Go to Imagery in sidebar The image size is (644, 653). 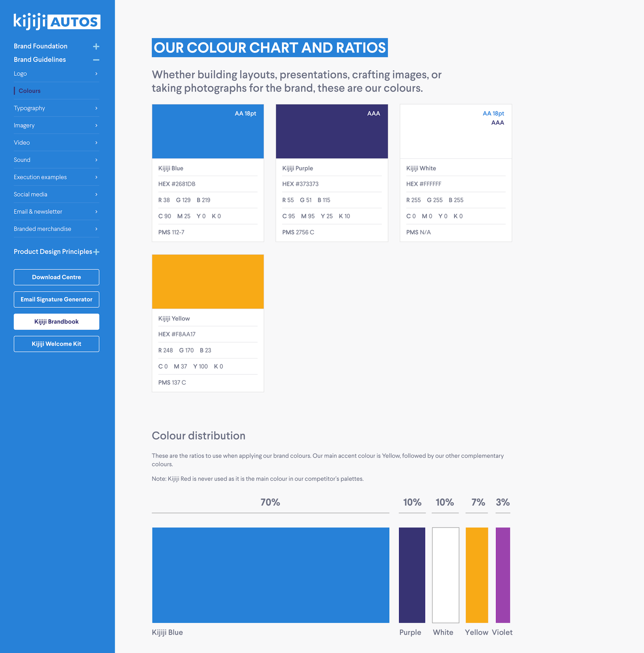click(24, 125)
